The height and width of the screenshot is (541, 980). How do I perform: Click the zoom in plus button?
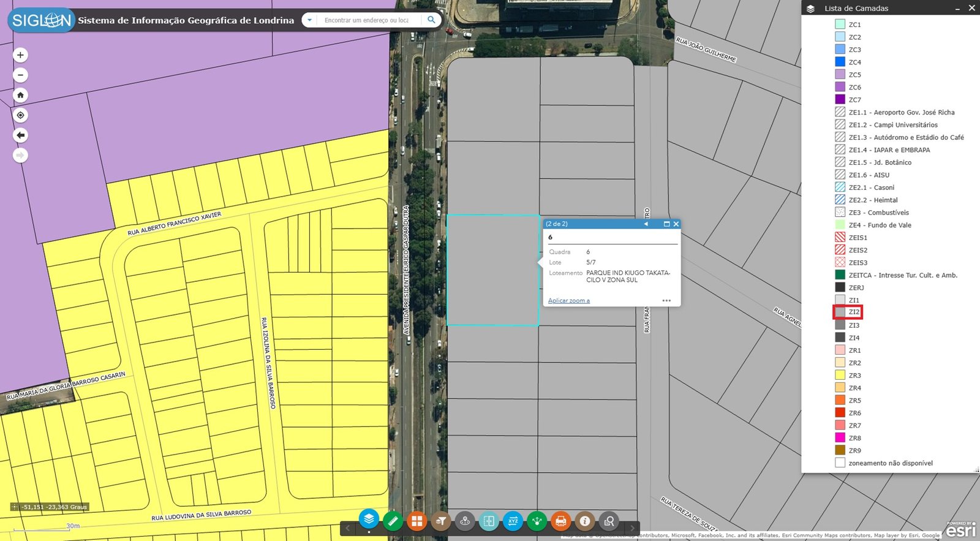(x=20, y=55)
